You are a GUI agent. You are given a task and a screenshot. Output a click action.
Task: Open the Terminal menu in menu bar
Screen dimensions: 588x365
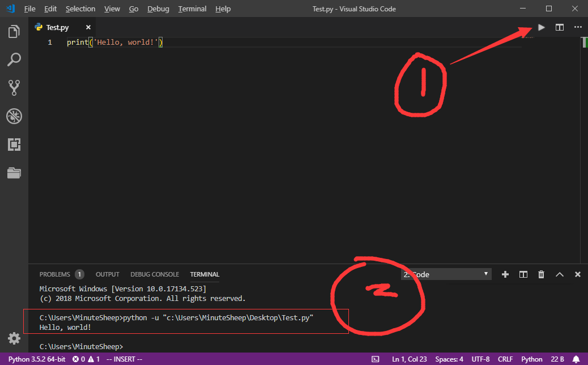[x=192, y=9]
